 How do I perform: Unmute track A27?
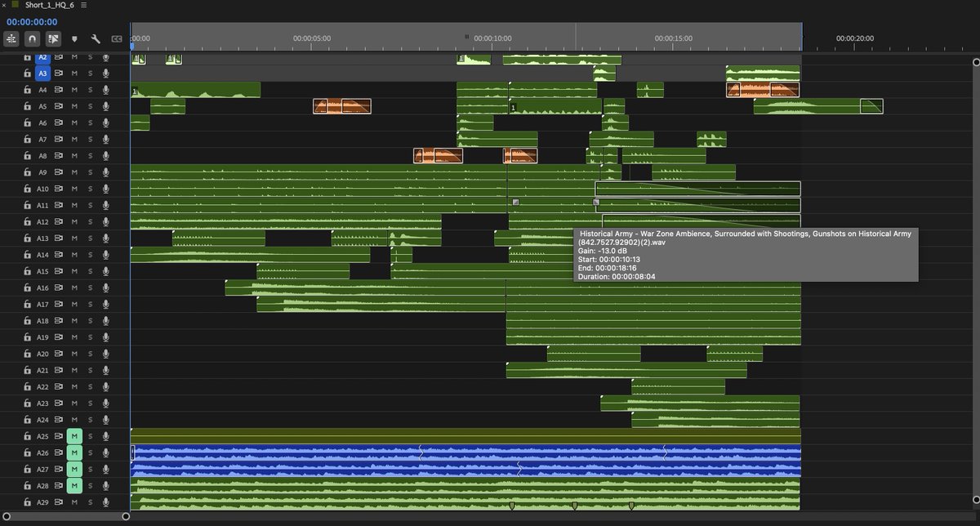74,469
